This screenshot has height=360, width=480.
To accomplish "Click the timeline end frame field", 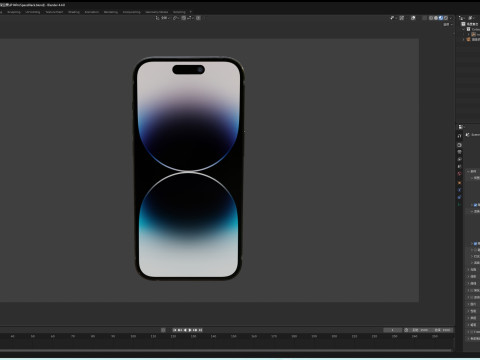I will click(x=442, y=330).
